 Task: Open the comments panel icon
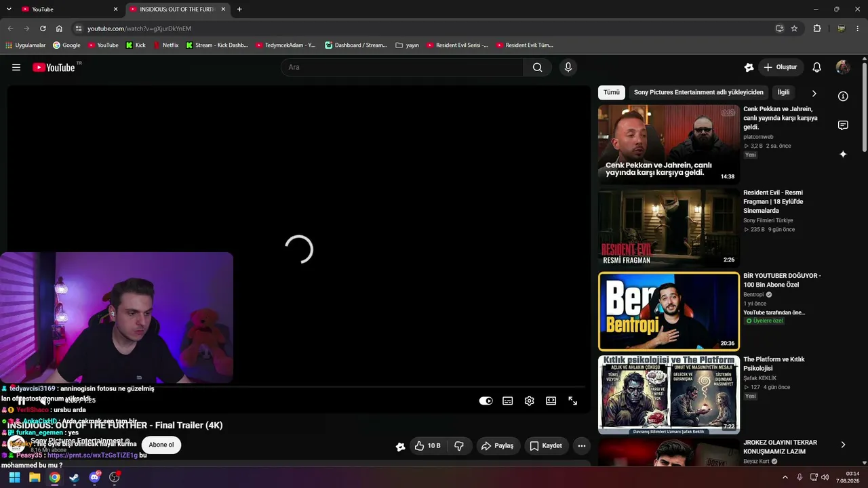coord(843,125)
